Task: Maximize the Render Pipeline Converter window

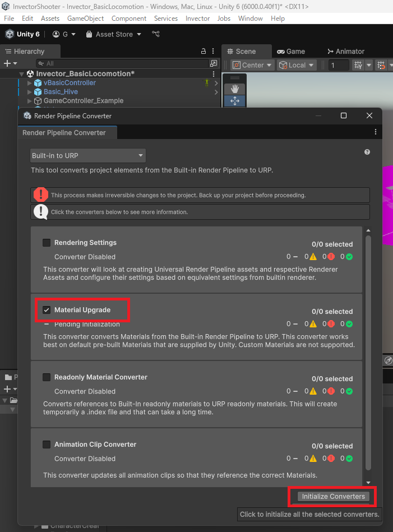Action: click(x=344, y=115)
